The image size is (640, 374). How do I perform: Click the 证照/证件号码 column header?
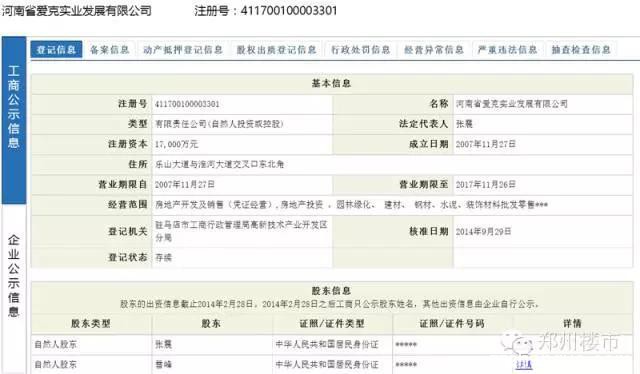point(452,324)
